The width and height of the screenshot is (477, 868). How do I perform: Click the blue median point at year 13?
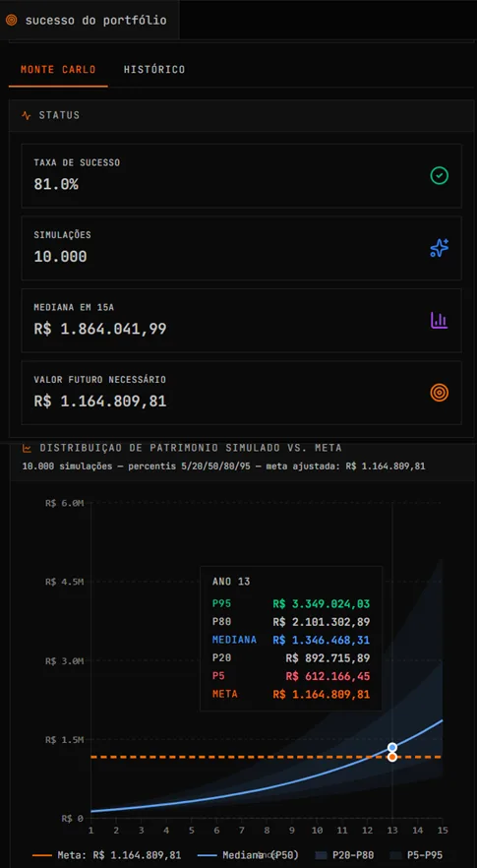392,748
